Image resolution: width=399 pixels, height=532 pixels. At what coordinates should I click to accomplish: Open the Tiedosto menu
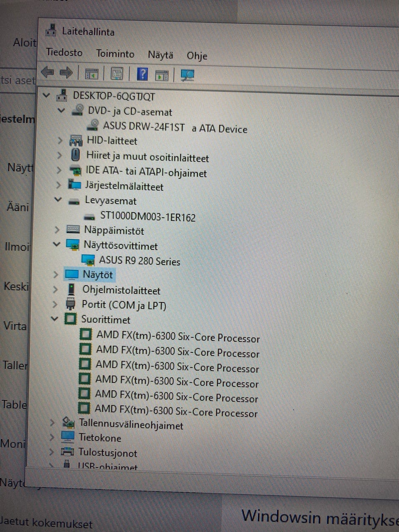[x=64, y=53]
